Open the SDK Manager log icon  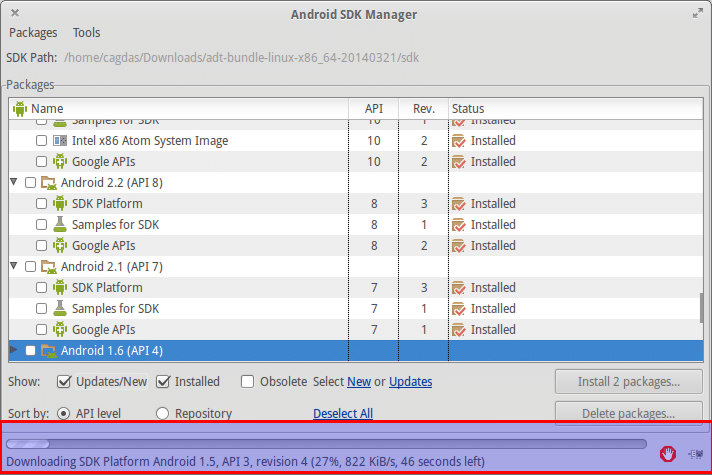[696, 454]
